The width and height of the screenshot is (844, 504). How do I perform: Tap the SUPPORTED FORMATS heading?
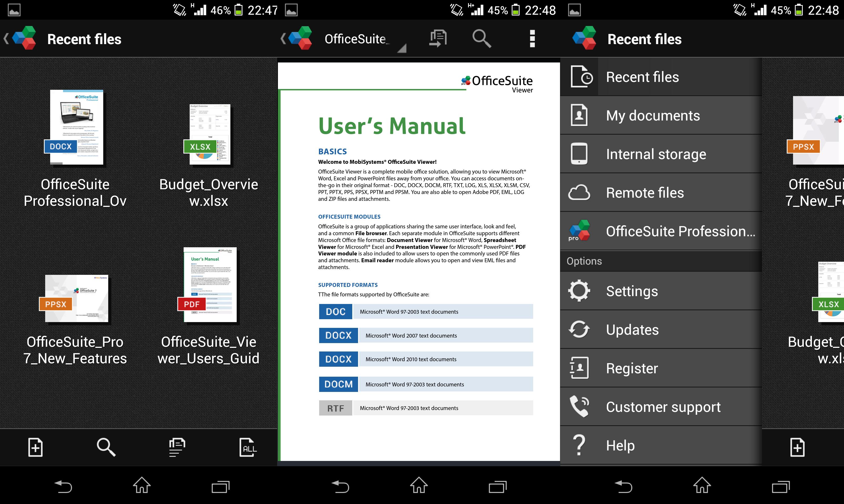pyautogui.click(x=348, y=285)
